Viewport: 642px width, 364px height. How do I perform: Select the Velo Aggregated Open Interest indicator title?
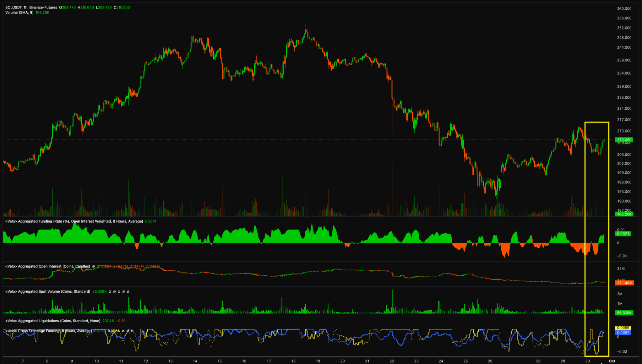(x=48, y=267)
